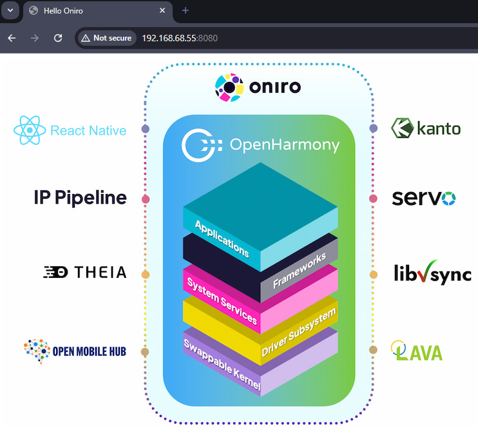Viewport: 478px width, 448px height.
Task: Click the Open Mobile Hub brain icon
Action: (x=37, y=351)
